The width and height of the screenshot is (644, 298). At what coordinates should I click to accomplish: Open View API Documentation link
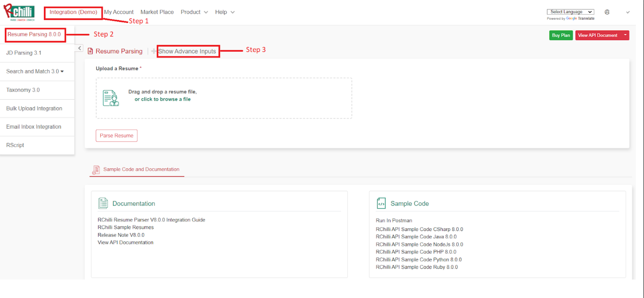pos(125,243)
